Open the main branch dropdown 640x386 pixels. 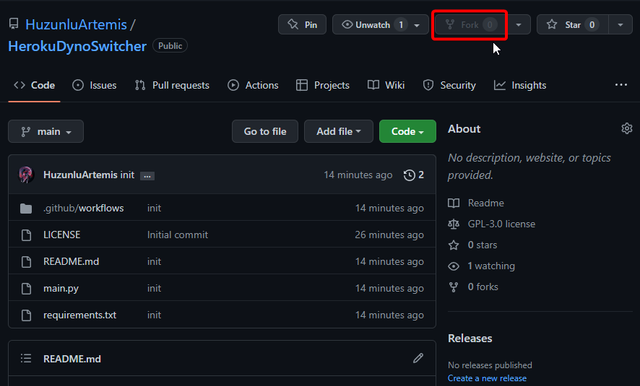pyautogui.click(x=46, y=131)
